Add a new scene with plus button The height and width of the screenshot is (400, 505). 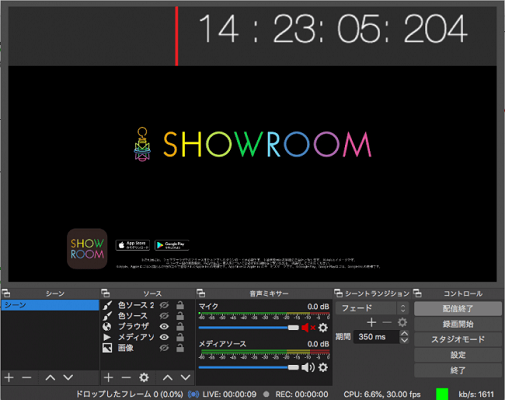click(x=9, y=378)
